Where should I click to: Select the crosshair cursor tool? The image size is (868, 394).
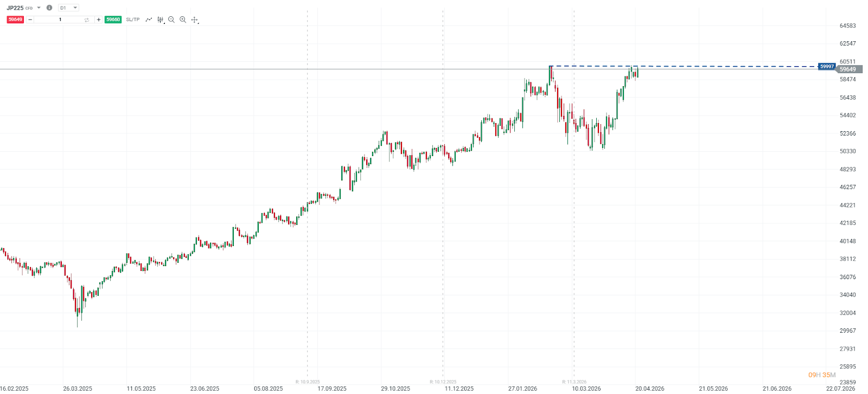194,20
